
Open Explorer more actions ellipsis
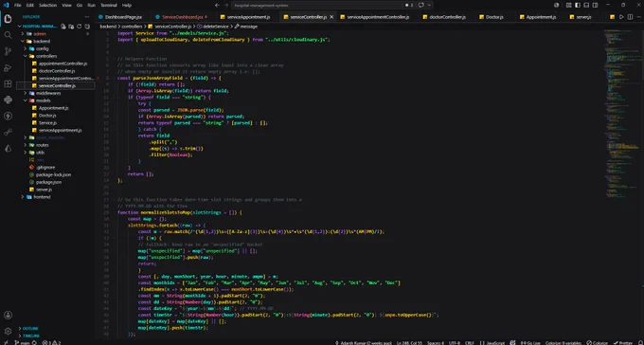(x=87, y=17)
